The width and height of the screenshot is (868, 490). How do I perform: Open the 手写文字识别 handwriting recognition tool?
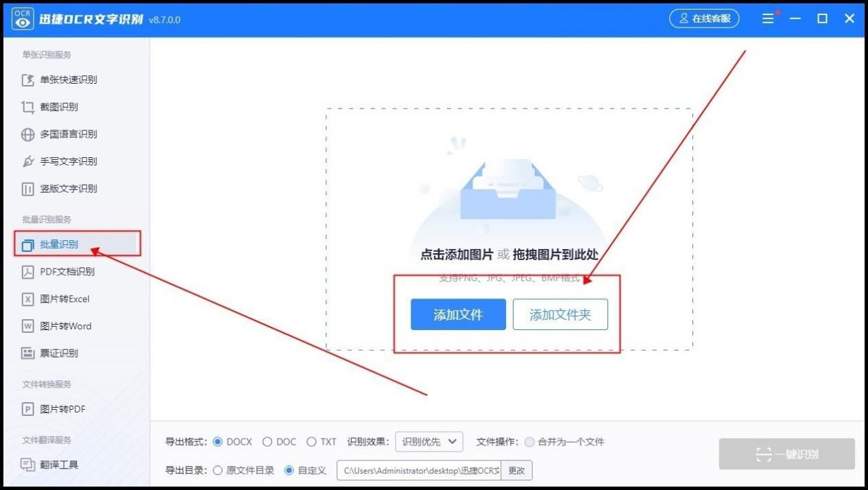(69, 161)
